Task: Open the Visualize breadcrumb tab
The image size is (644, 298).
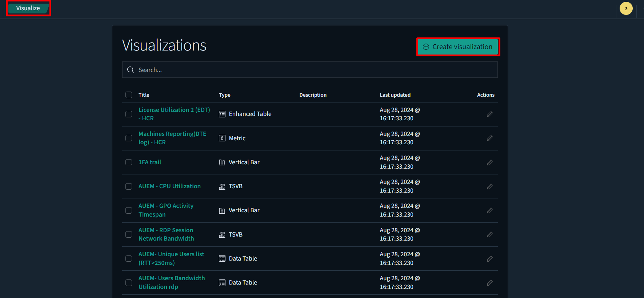Action: [28, 8]
